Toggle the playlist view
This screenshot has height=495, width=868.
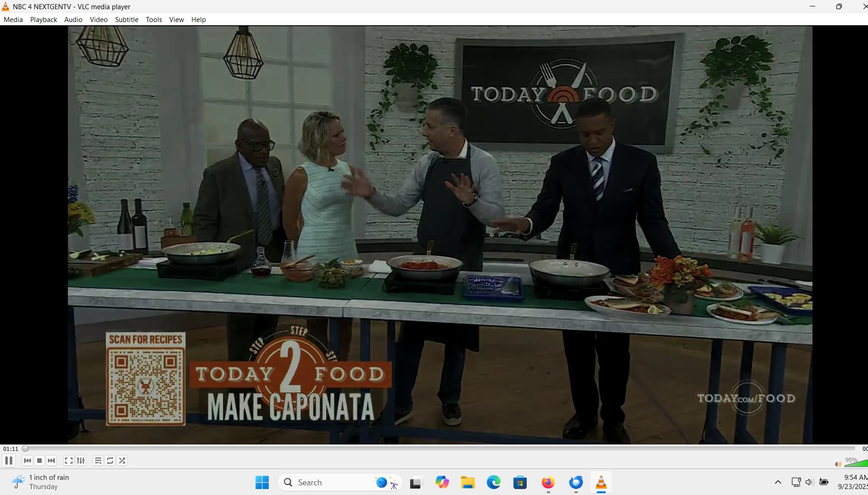point(98,461)
